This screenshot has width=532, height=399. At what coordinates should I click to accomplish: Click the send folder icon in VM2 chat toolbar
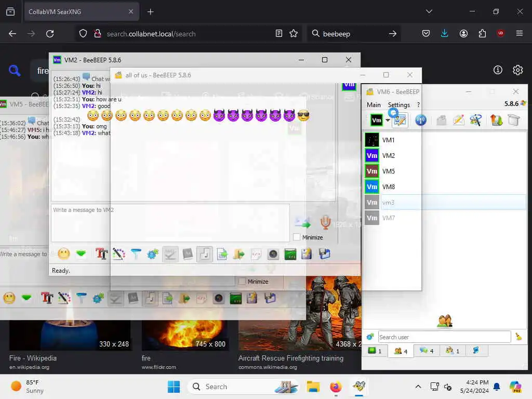(239, 254)
